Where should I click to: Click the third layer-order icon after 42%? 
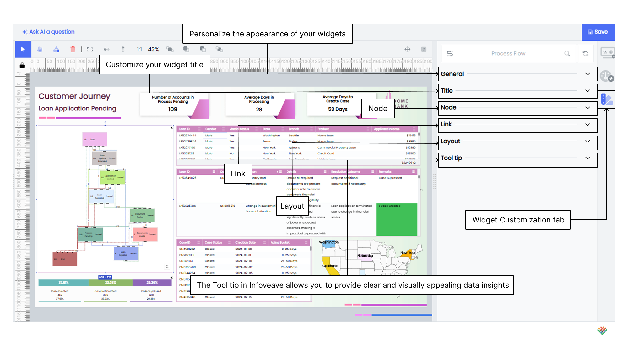coord(203,49)
